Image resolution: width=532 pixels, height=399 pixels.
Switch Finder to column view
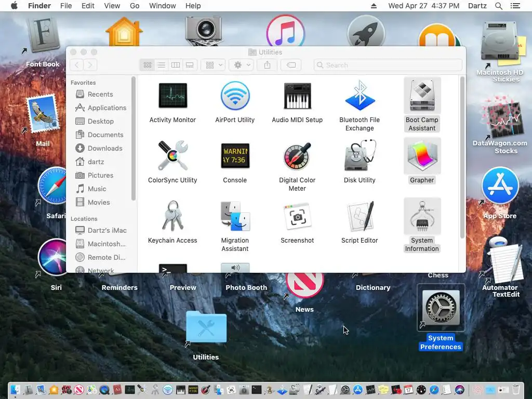pos(176,65)
